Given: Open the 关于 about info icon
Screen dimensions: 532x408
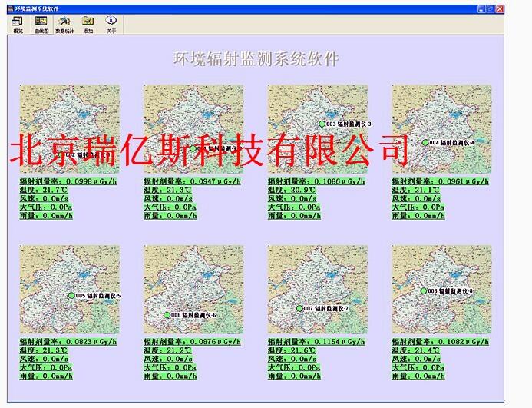Looking at the screenshot, I should coord(111,23).
